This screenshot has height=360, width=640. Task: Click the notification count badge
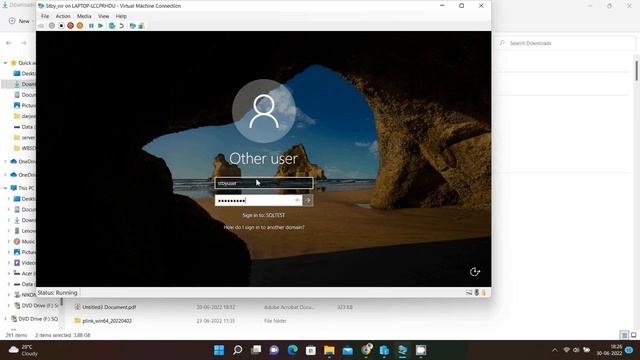(x=629, y=350)
